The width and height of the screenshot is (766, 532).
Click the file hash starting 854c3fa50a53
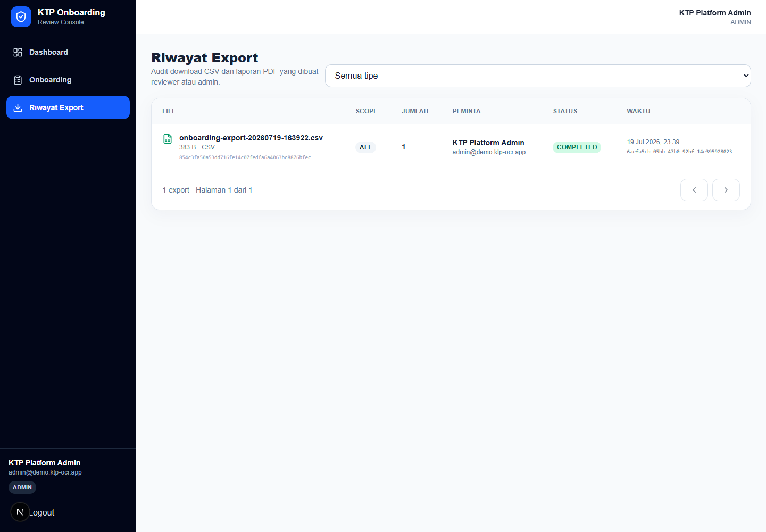246,157
